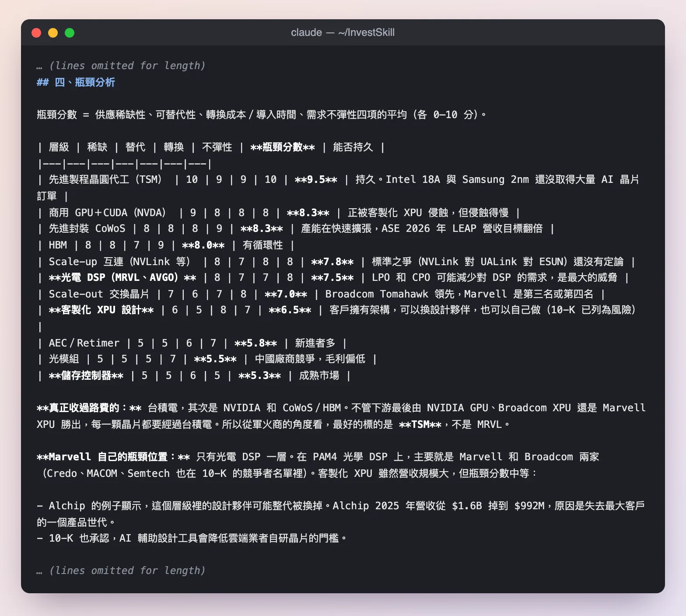The height and width of the screenshot is (616, 686).
Task: Click the heading ## 四、瓶頸分析
Action: tap(76, 82)
